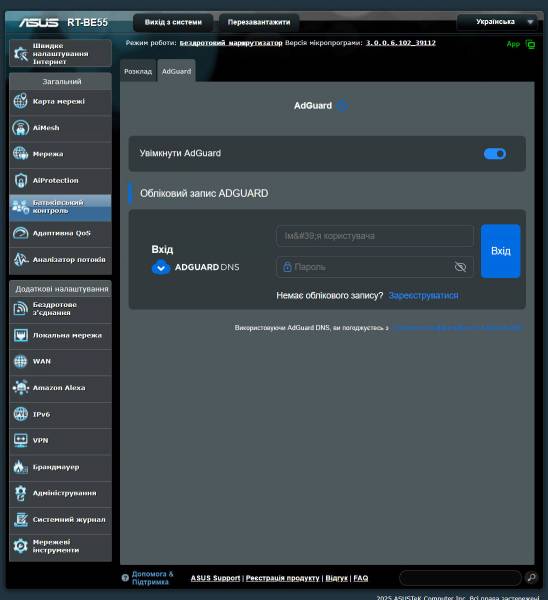
Task: Open the IPv6 icon
Action: click(21, 414)
